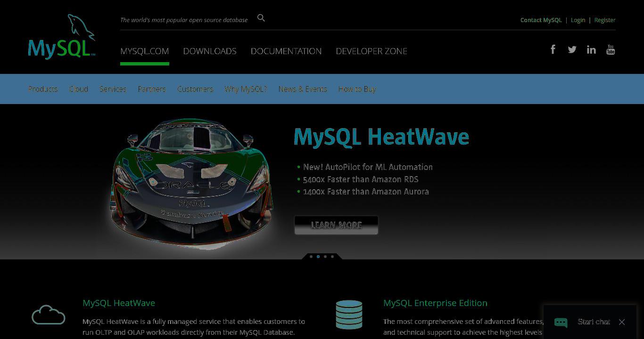The width and height of the screenshot is (644, 339).
Task: Open the News & Events menu
Action: point(303,89)
